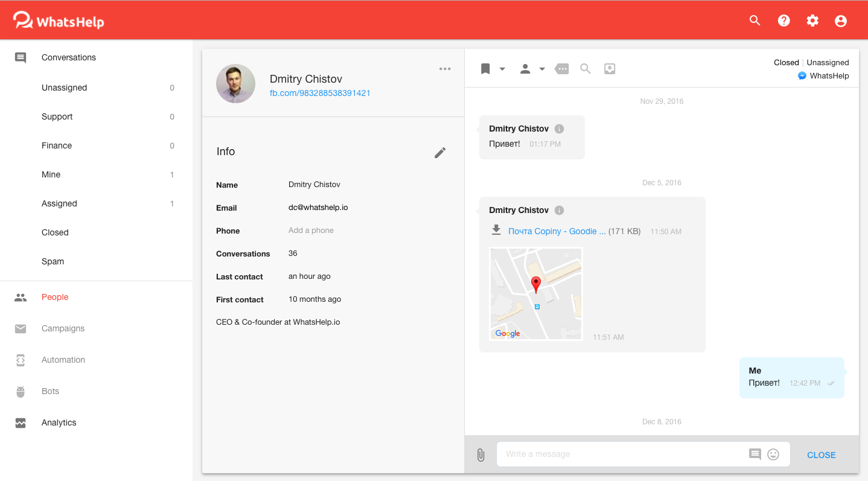Open the emoji picker in message box
This screenshot has width=868, height=481.
tap(773, 454)
